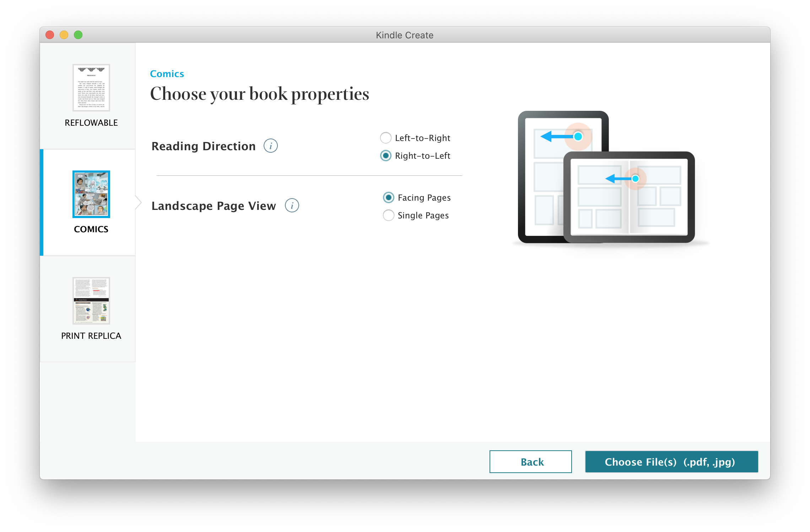Enable Single Pages landscape view option
This screenshot has width=810, height=532.
tap(387, 216)
